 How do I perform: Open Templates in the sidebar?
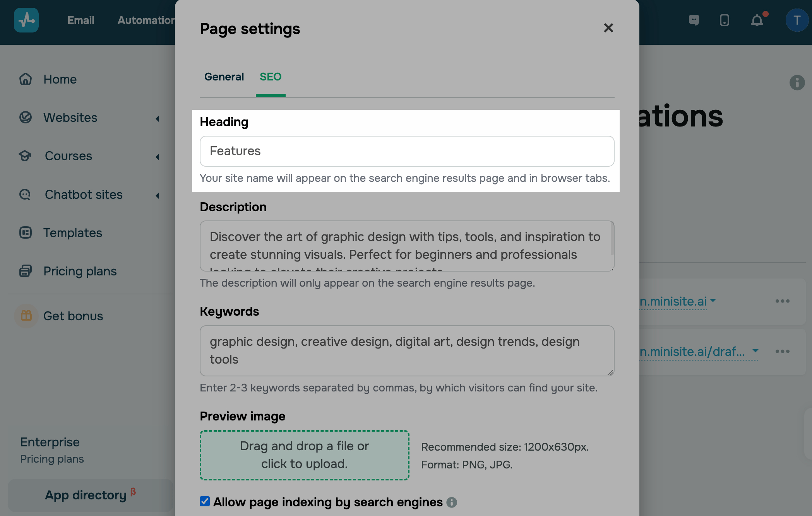[x=73, y=233]
